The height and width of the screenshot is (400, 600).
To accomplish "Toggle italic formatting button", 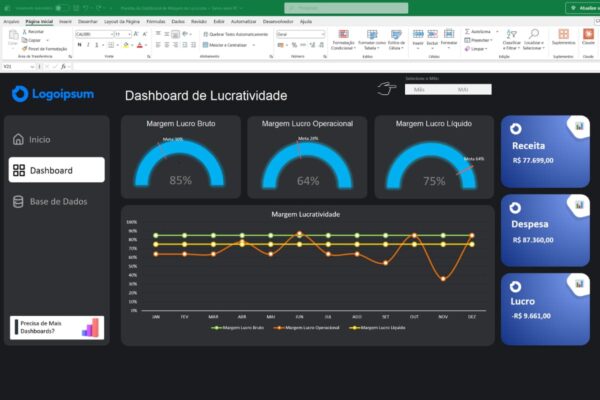I will (88, 45).
